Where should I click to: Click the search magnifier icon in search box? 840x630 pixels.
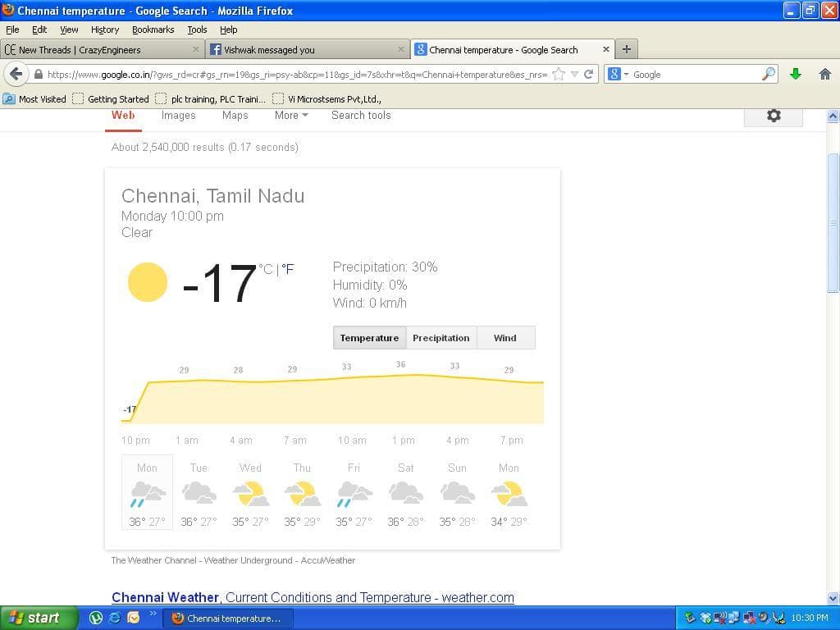[x=768, y=75]
